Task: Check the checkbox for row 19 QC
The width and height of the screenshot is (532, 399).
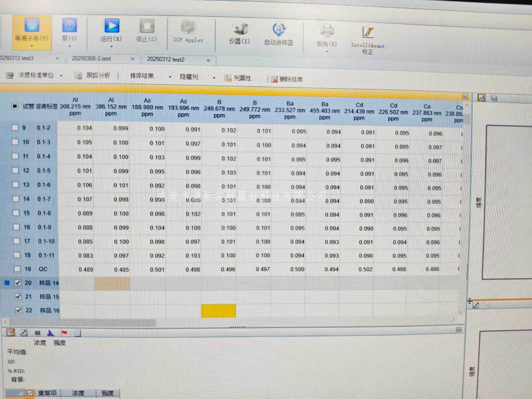Action: point(17,269)
